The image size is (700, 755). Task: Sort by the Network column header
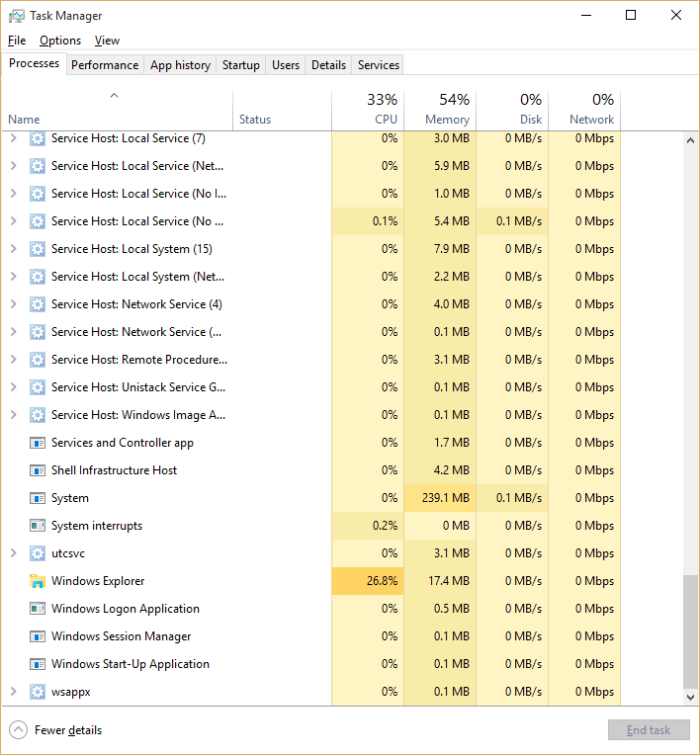click(584, 111)
